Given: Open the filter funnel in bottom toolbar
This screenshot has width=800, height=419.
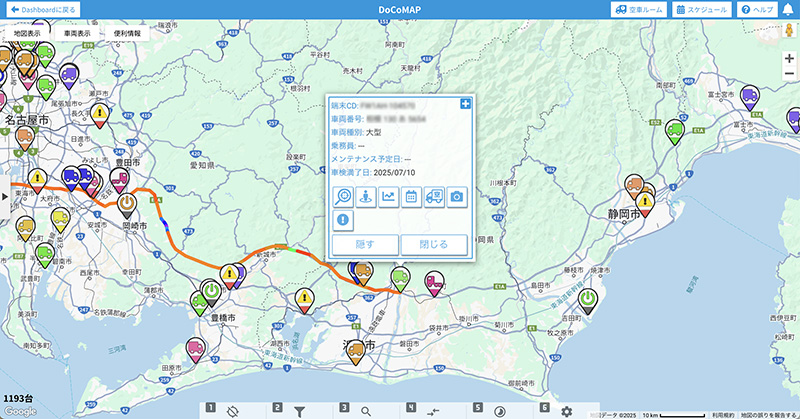Looking at the screenshot, I should coord(300,410).
